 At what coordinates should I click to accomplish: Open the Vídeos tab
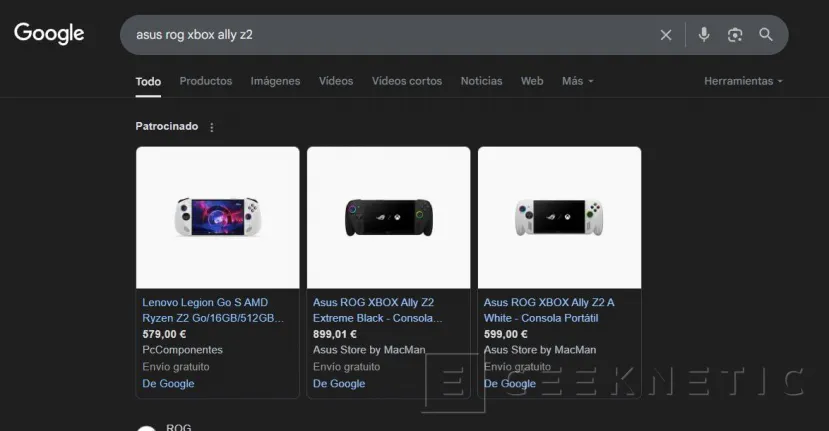pos(336,81)
